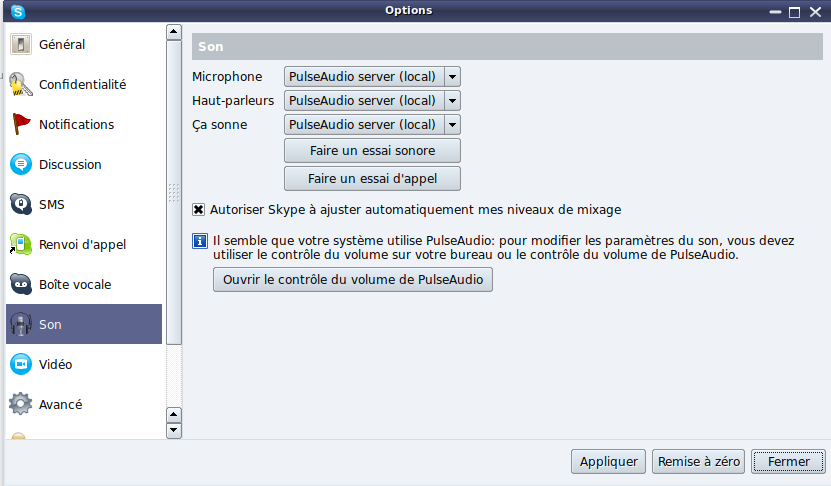Click the sidebar scrollbar down arrow
Screen dimensions: 831x486
point(174,430)
